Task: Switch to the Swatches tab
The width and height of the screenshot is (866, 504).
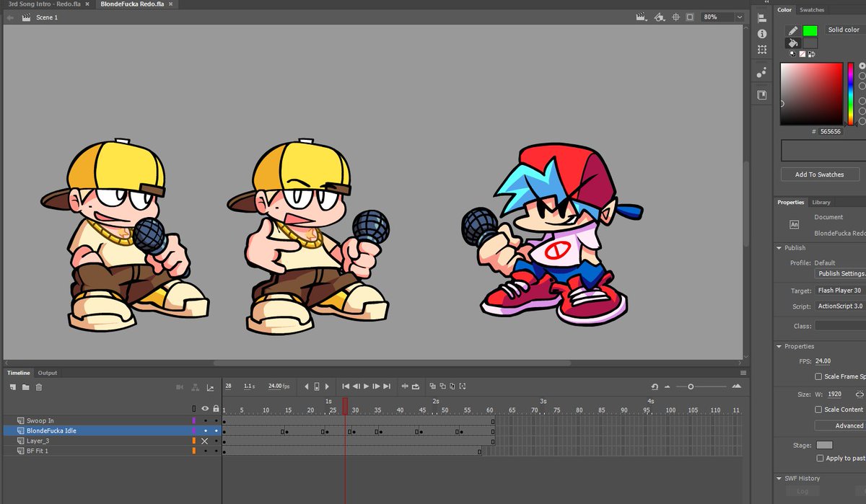Action: (x=812, y=10)
